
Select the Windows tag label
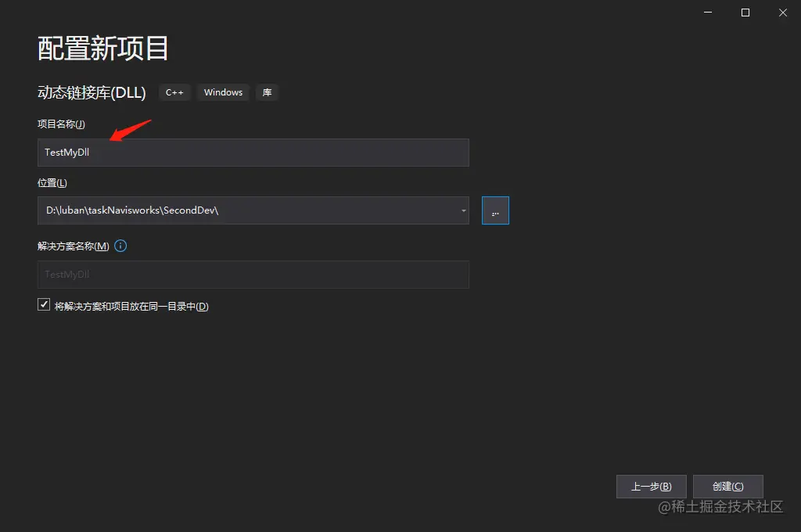pos(223,92)
